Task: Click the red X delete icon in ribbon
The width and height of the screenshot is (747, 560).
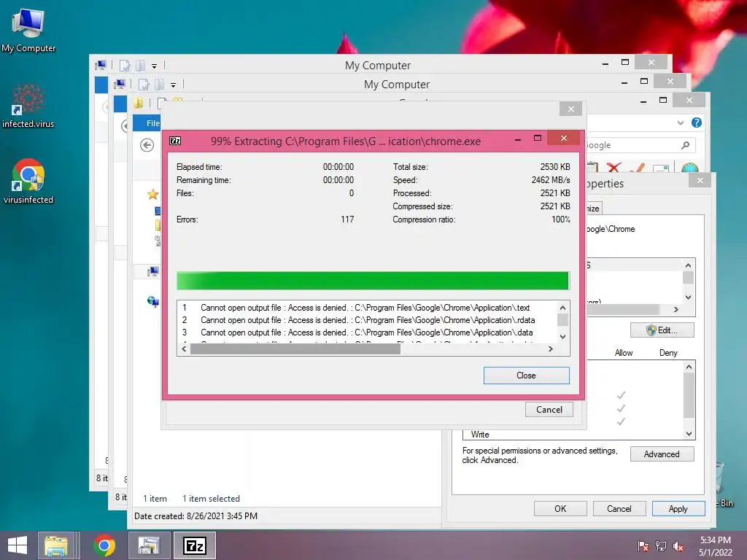Action: 614,167
